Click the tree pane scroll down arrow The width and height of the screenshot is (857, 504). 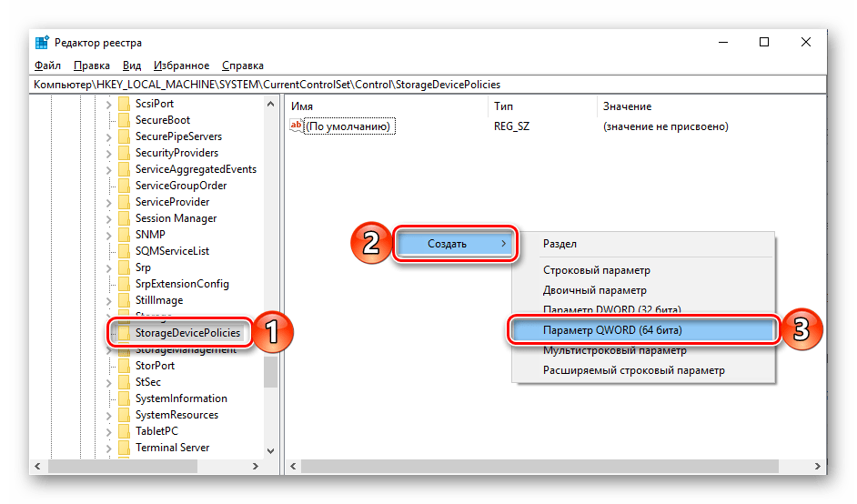click(x=270, y=451)
